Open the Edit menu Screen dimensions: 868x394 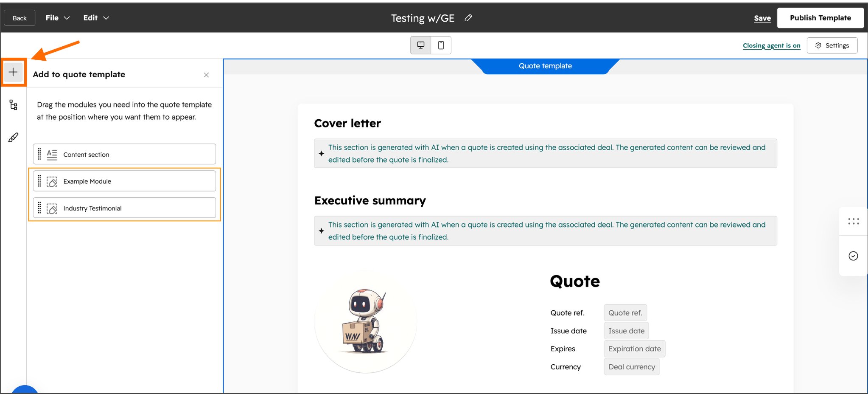pyautogui.click(x=96, y=18)
